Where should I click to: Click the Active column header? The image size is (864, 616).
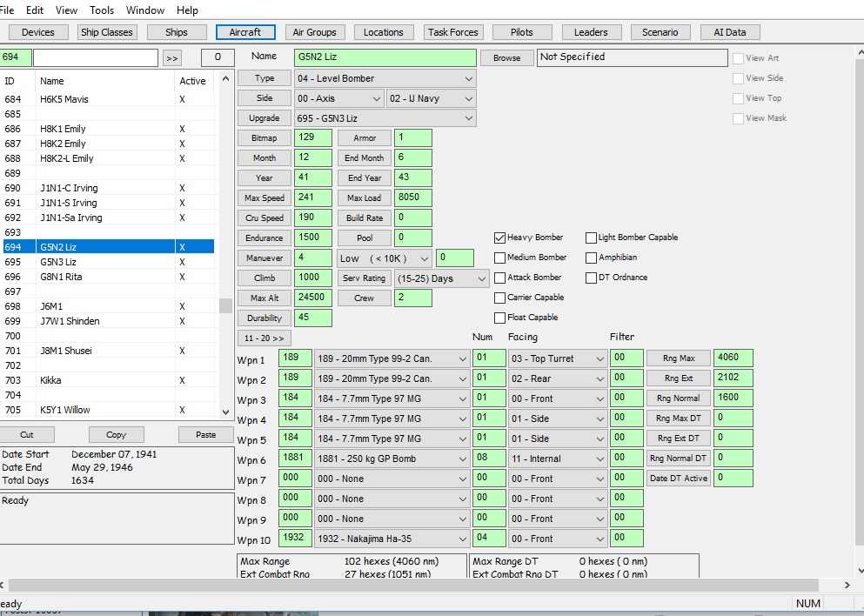193,81
